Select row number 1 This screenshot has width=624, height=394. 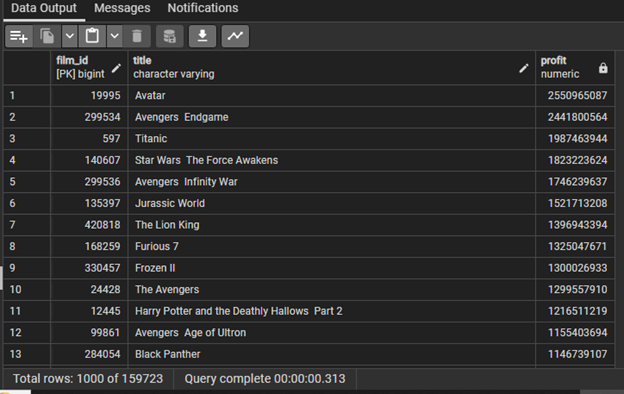[x=27, y=96]
